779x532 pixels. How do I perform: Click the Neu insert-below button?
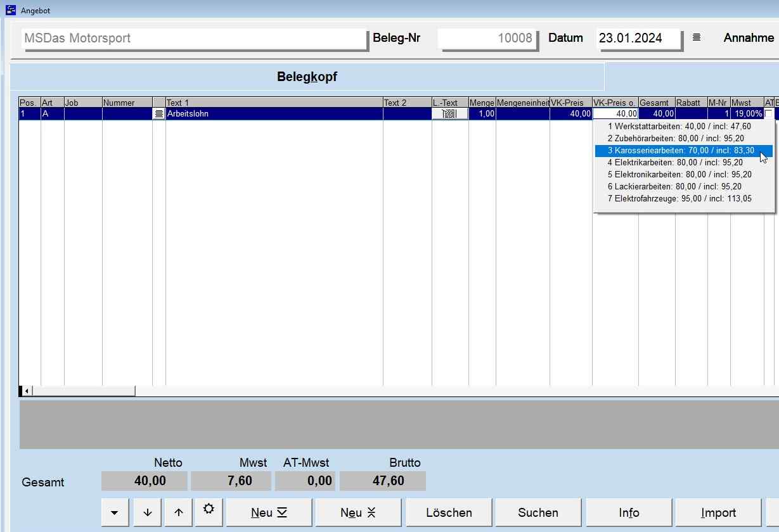click(x=269, y=512)
